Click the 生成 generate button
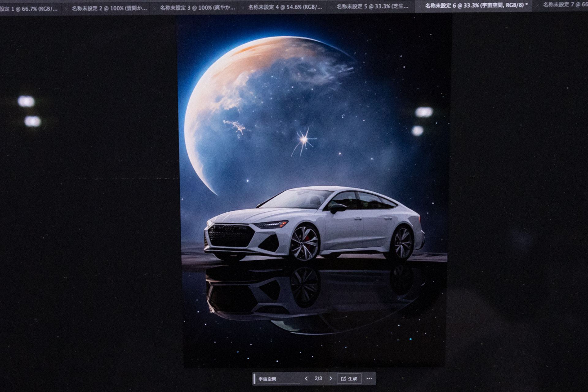 pyautogui.click(x=349, y=379)
